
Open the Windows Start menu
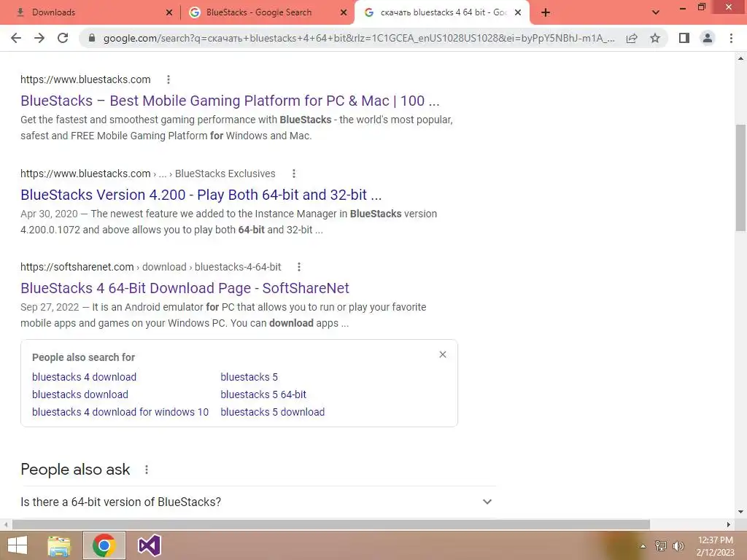(x=18, y=545)
